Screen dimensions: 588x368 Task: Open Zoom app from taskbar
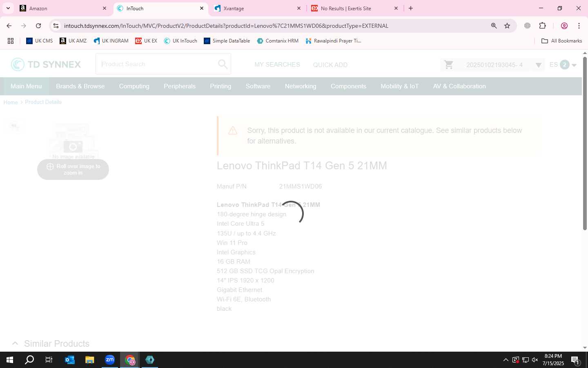coord(110,360)
